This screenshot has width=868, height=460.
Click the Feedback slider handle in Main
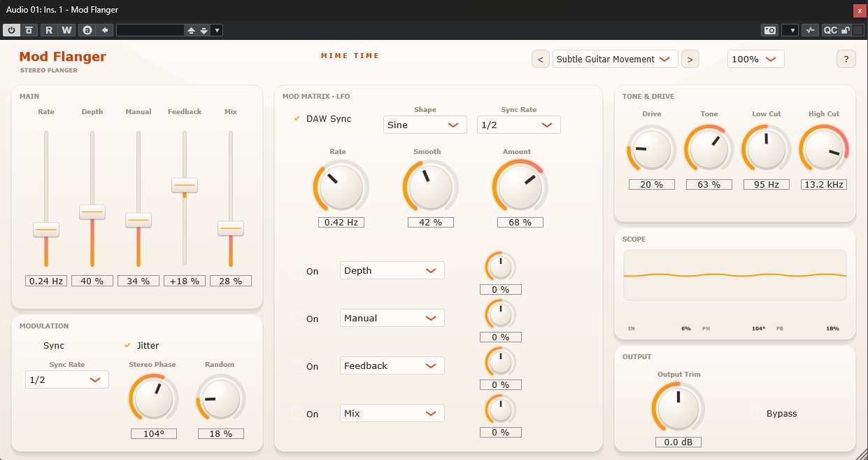[185, 185]
